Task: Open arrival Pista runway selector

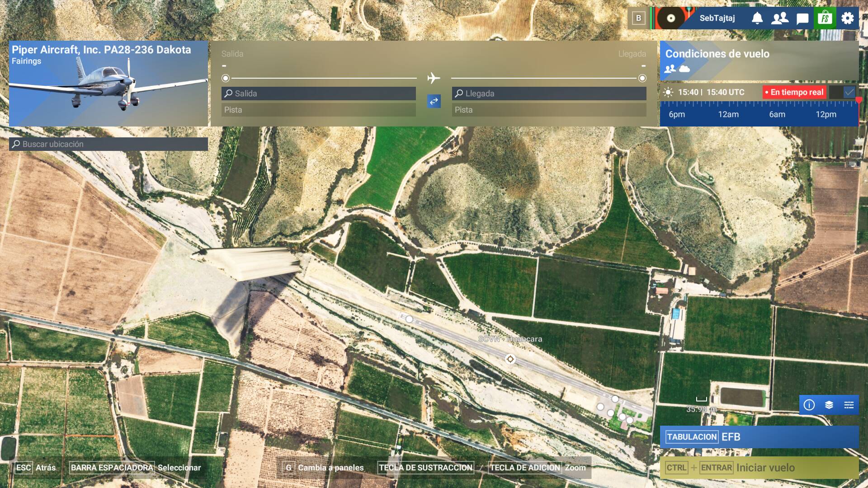Action: coord(549,110)
